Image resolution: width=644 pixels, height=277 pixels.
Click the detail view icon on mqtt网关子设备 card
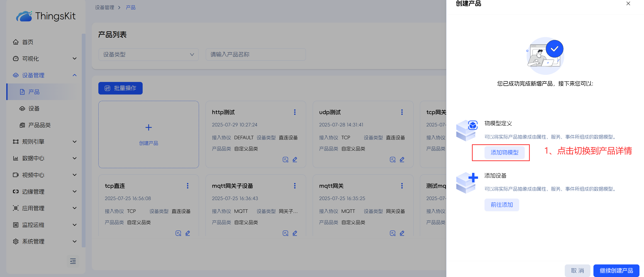[x=285, y=233]
